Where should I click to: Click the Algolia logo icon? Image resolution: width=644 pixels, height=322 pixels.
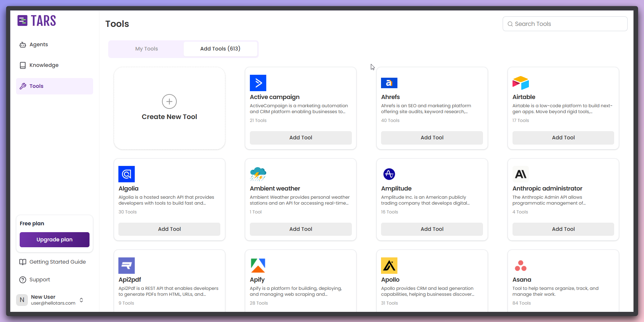[x=127, y=174]
